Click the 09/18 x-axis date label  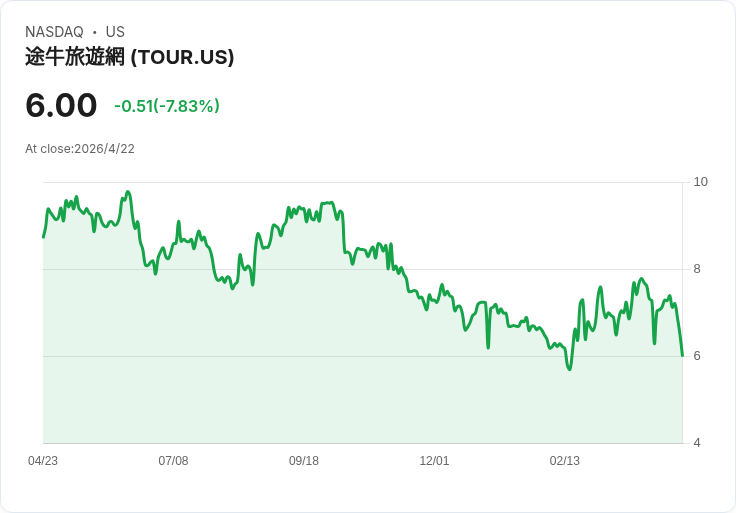point(304,461)
